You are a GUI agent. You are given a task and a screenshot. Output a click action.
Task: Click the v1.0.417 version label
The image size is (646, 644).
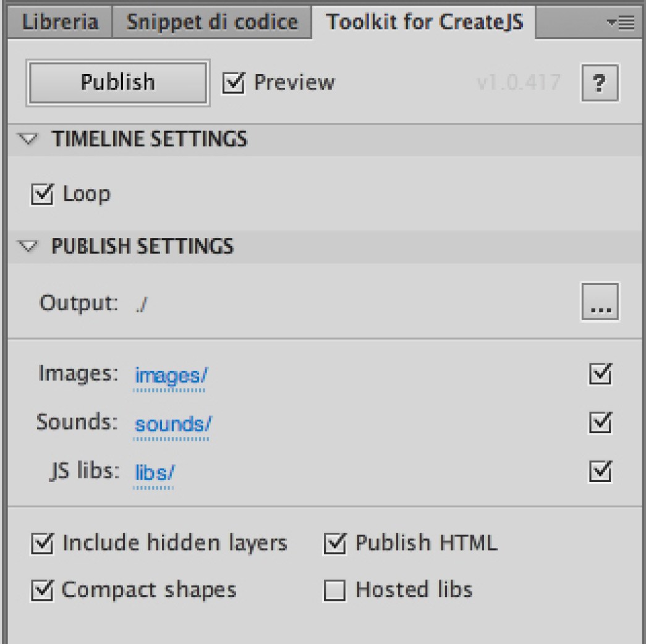point(519,82)
